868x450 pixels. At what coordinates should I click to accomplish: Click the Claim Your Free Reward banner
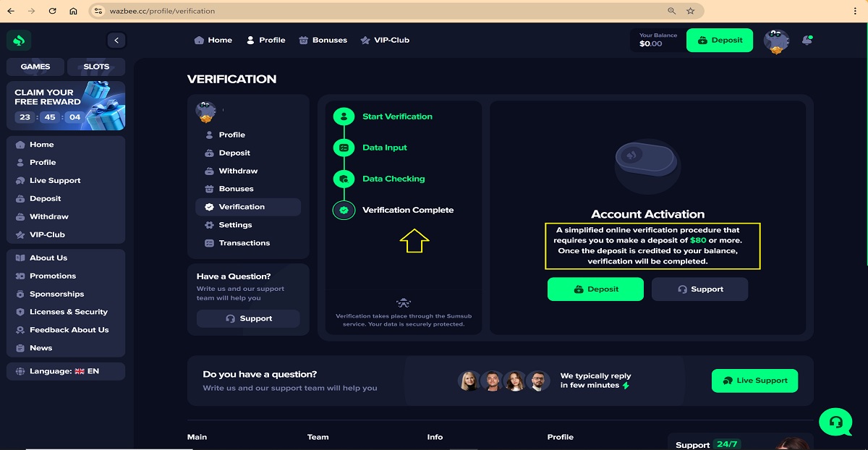tap(66, 105)
